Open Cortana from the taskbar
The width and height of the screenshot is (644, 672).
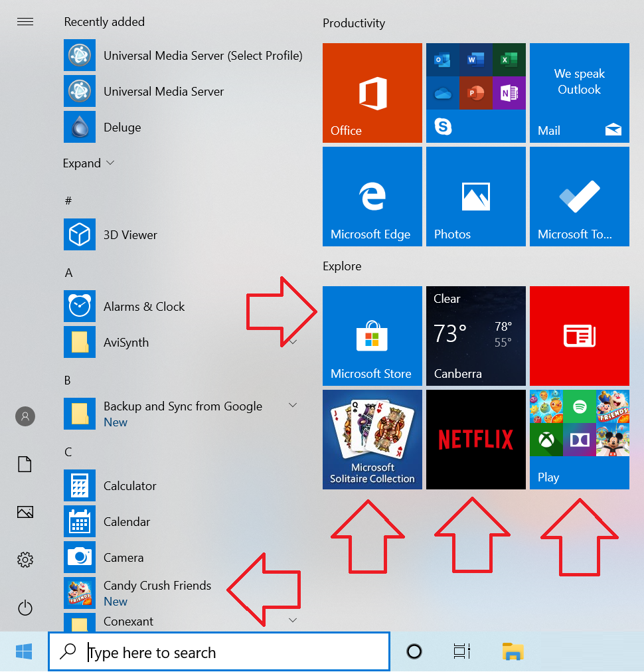coord(414,652)
